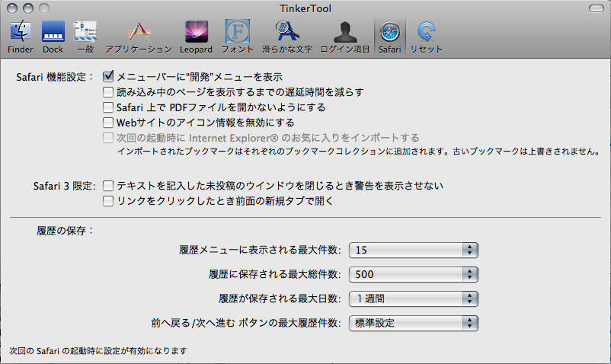Viewport: 611px width, 364px height.
Task: Select the Safari compass toolbar icon
Action: [390, 31]
